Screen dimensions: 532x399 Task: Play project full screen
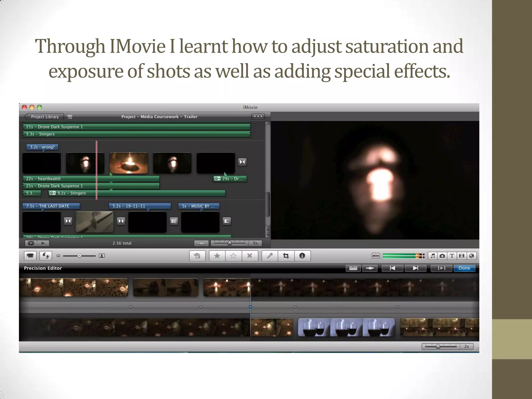pos(31,243)
